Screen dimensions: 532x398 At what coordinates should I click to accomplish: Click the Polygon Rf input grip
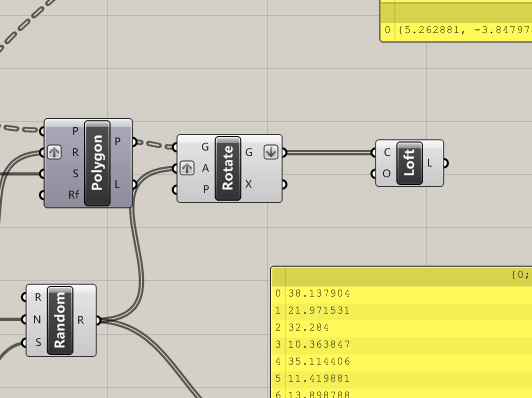tap(42, 195)
